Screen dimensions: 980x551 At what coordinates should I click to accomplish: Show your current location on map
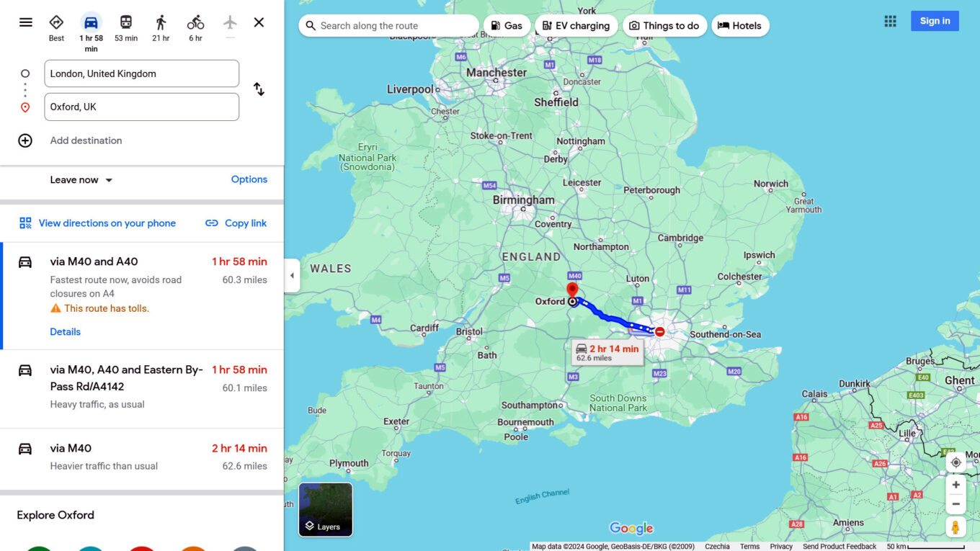[955, 462]
